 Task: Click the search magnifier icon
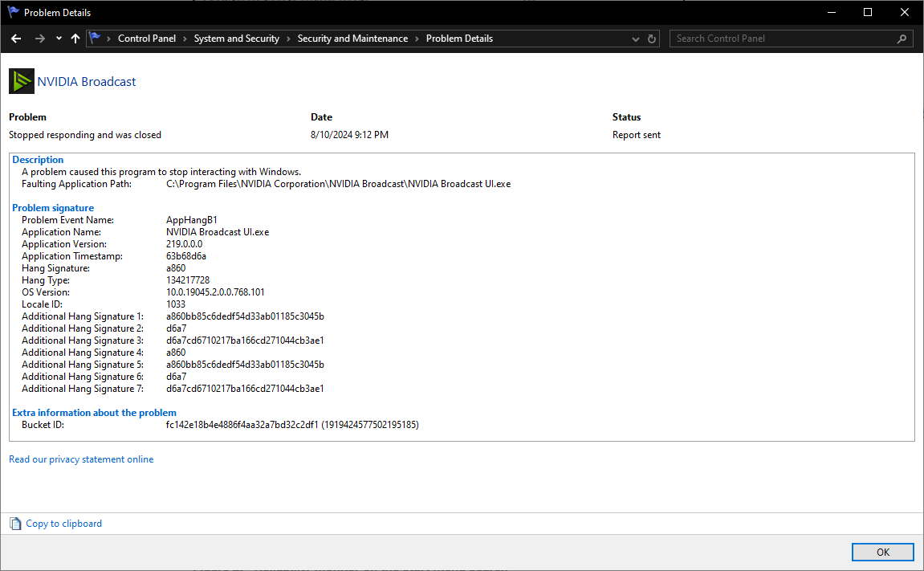901,38
